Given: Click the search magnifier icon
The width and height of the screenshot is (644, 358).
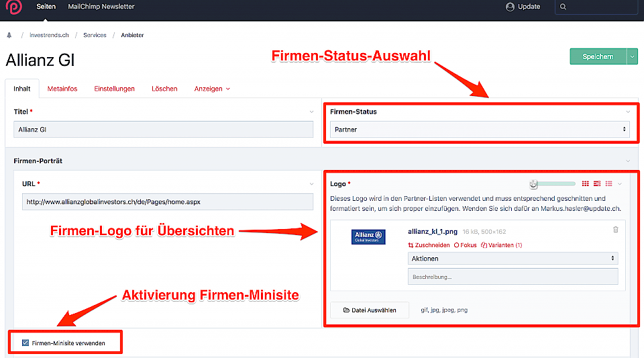Looking at the screenshot, I should [x=563, y=7].
